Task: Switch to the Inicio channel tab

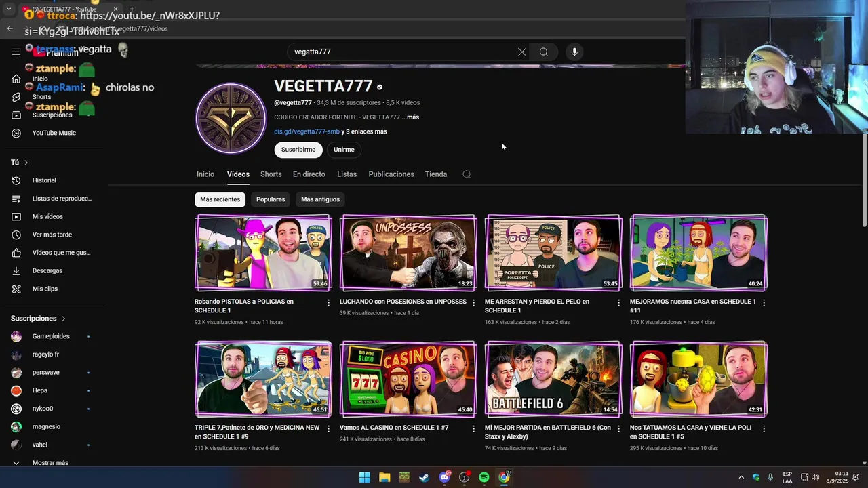Action: click(x=205, y=174)
